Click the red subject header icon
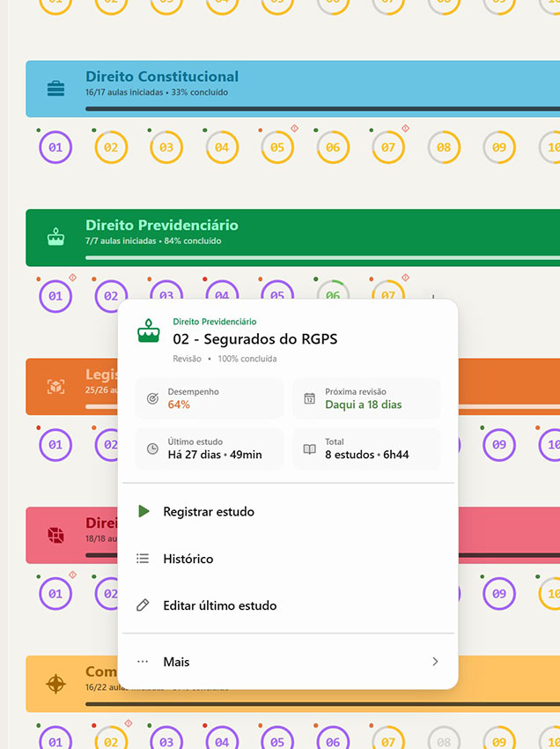 click(x=55, y=535)
